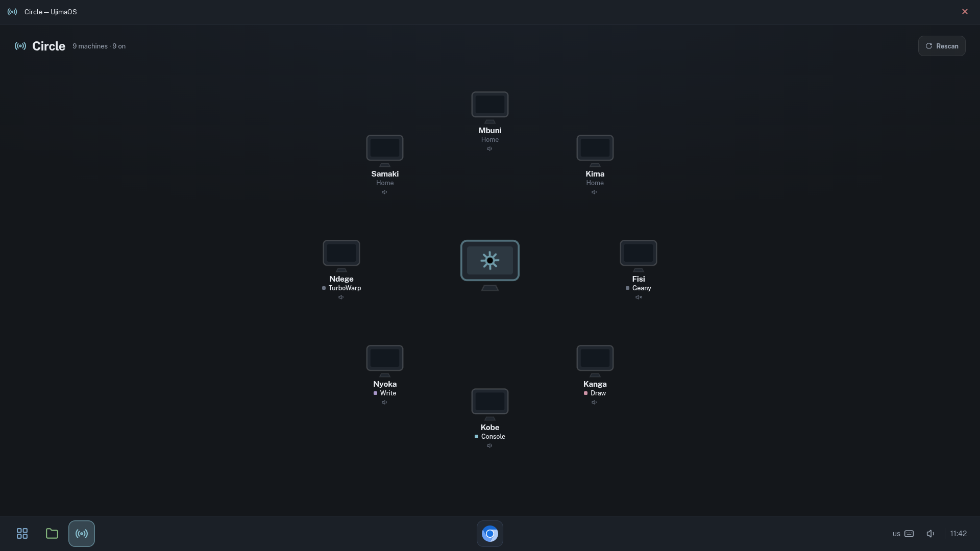Click the Circle broadcast icon in taskbar
980x551 pixels.
pyautogui.click(x=82, y=534)
